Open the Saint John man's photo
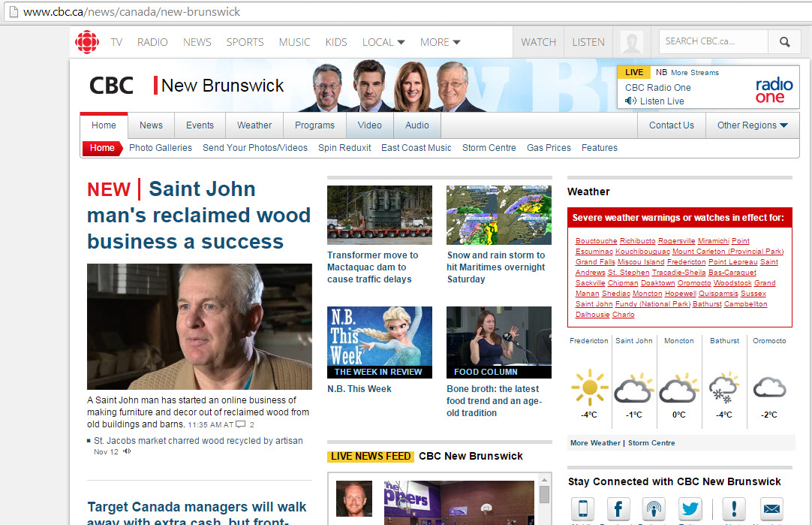 pyautogui.click(x=200, y=327)
